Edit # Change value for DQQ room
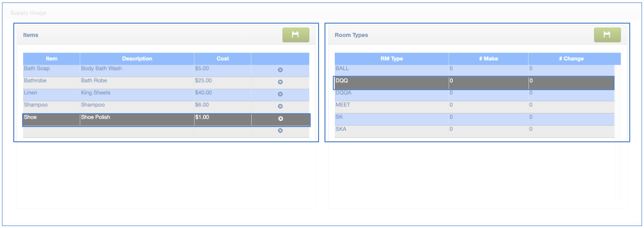The image size is (644, 228). tap(570, 82)
